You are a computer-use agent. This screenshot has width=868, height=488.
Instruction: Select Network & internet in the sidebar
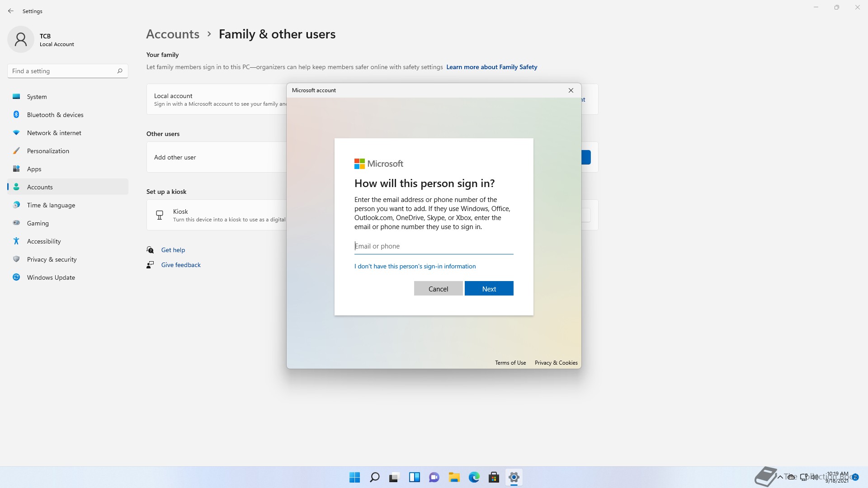click(x=68, y=133)
